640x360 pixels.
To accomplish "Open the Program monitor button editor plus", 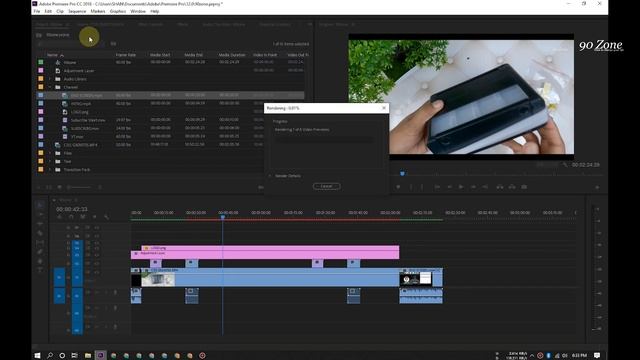I will 597,187.
